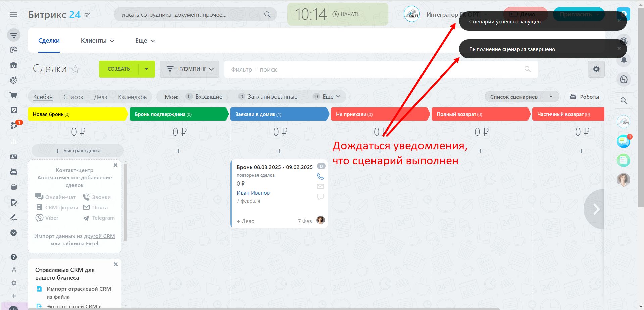Open the help question mark icon
The width and height of the screenshot is (644, 310).
14,257
